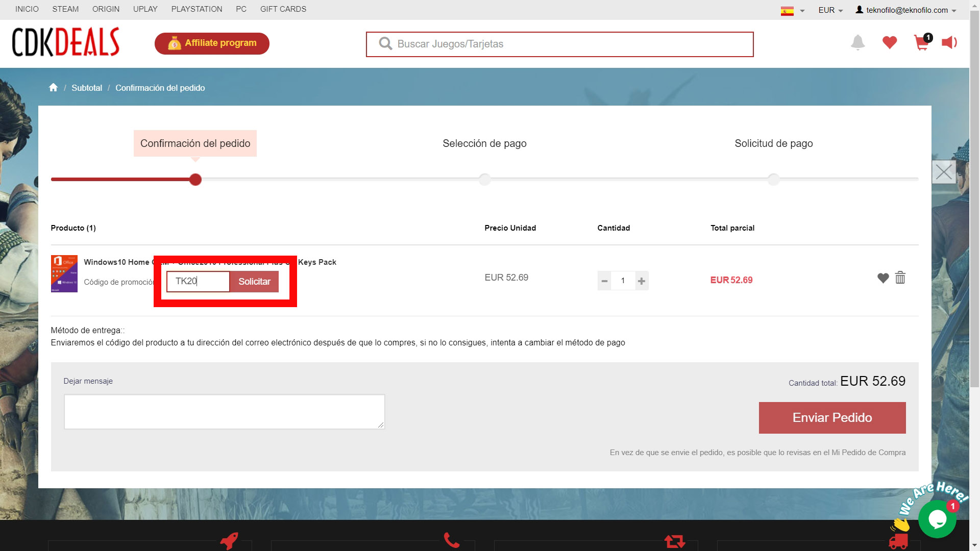Click the CDKDeals logo
The image size is (980, 551).
65,42
